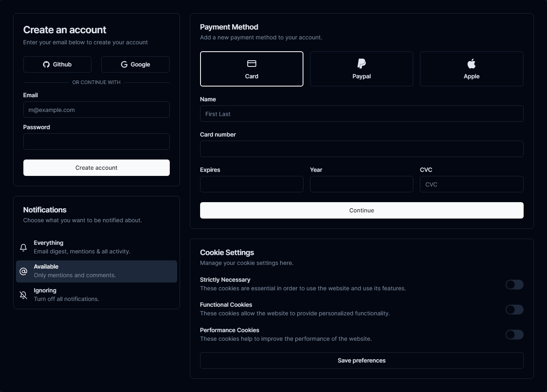Click the at-sign icon for Available

tap(23, 271)
